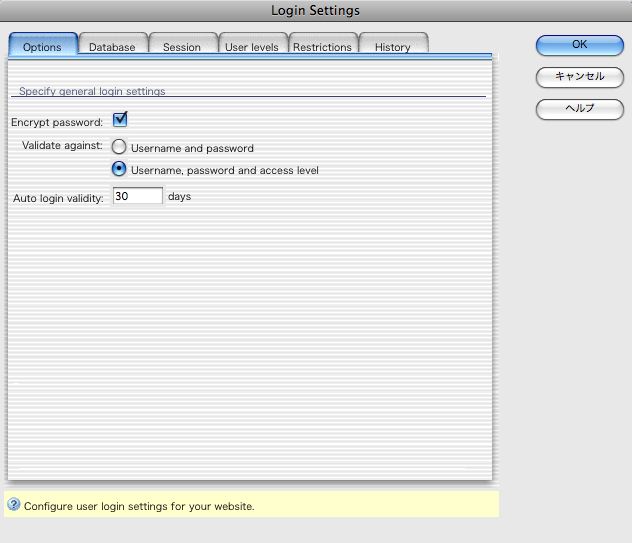
Task: Click the 'Specify general login settings' heading
Action: (92, 91)
